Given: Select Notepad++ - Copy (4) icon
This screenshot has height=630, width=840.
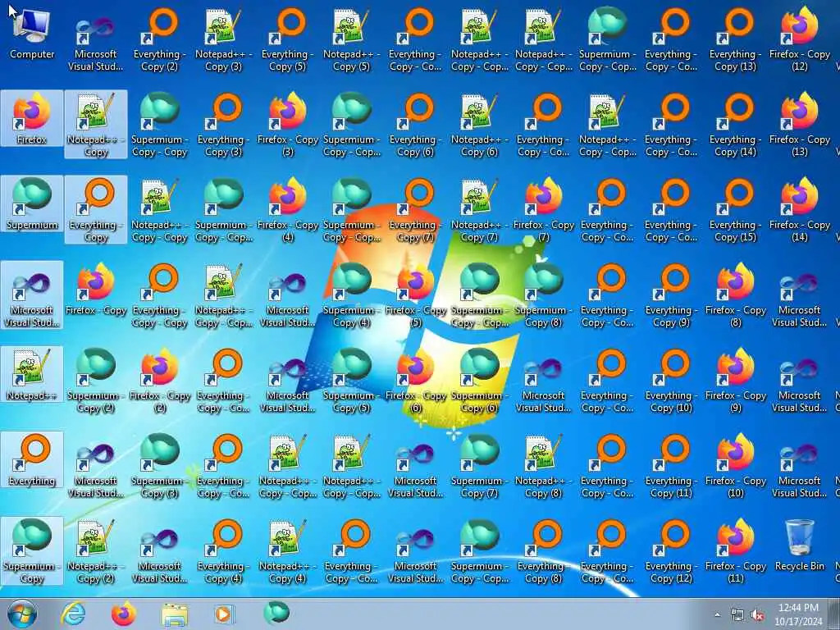Looking at the screenshot, I should point(288,552).
